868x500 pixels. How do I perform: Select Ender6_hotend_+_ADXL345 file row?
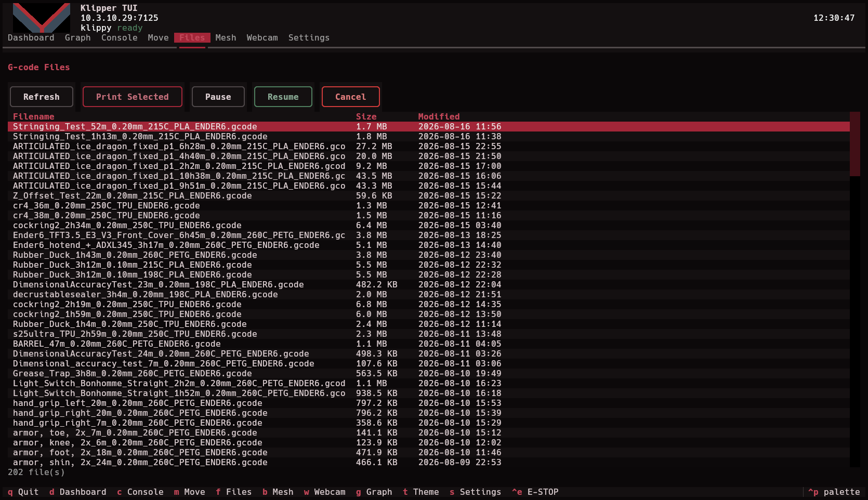click(429, 245)
